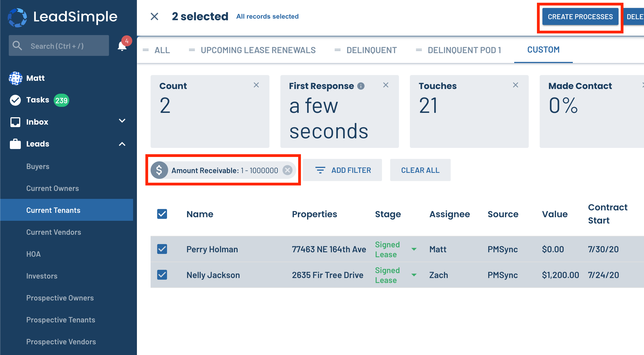Open Prospective Vendors lead type

point(61,342)
